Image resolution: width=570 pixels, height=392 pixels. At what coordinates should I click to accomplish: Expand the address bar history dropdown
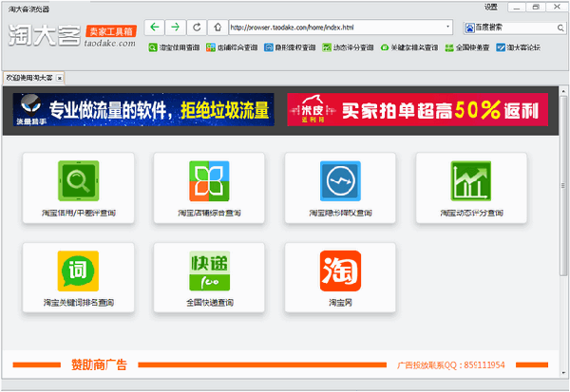pyautogui.click(x=447, y=27)
